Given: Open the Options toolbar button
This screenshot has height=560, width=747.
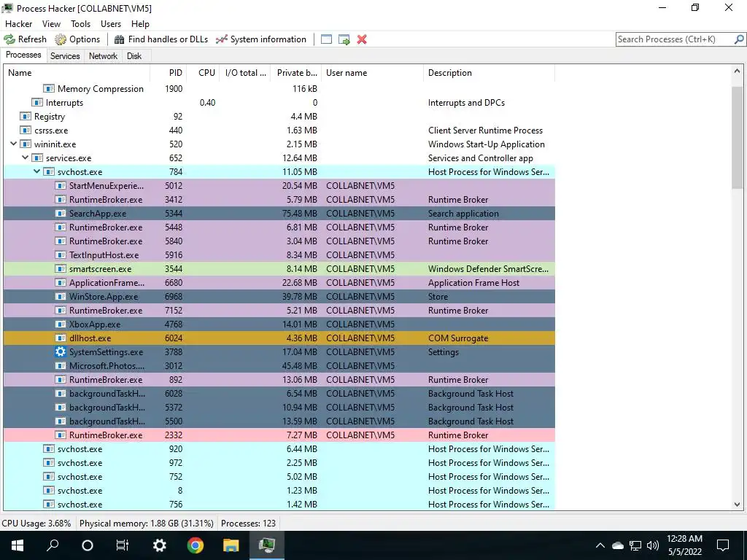Looking at the screenshot, I should (77, 39).
